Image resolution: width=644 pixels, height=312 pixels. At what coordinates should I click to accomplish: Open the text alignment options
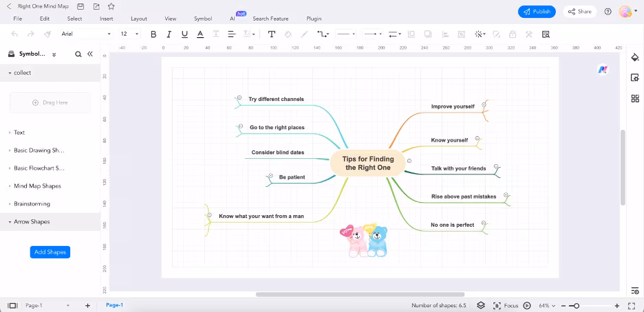[232, 34]
